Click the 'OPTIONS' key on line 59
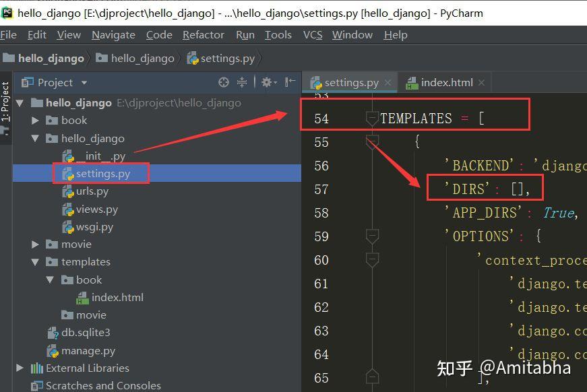 [x=479, y=236]
